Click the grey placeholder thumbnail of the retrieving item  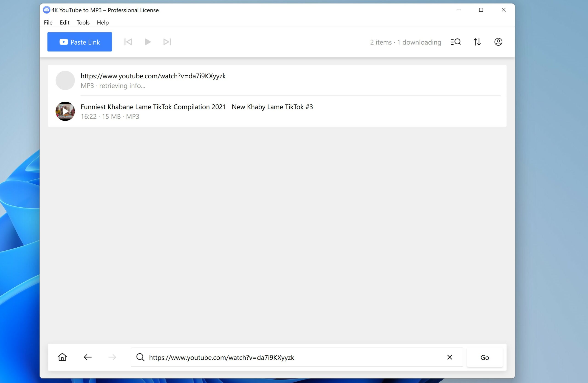(x=65, y=80)
